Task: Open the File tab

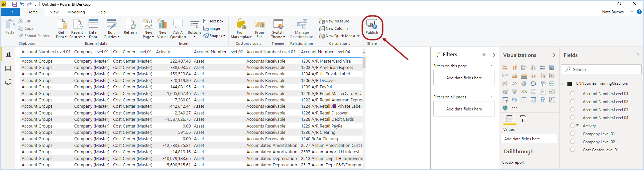Action: click(10, 12)
